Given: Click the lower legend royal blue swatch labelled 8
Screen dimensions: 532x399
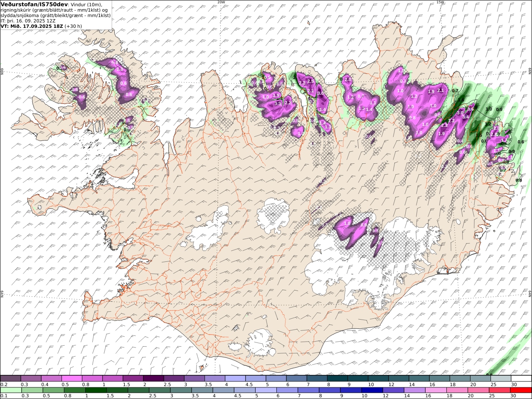Looking at the screenshot, I should tap(329, 390).
